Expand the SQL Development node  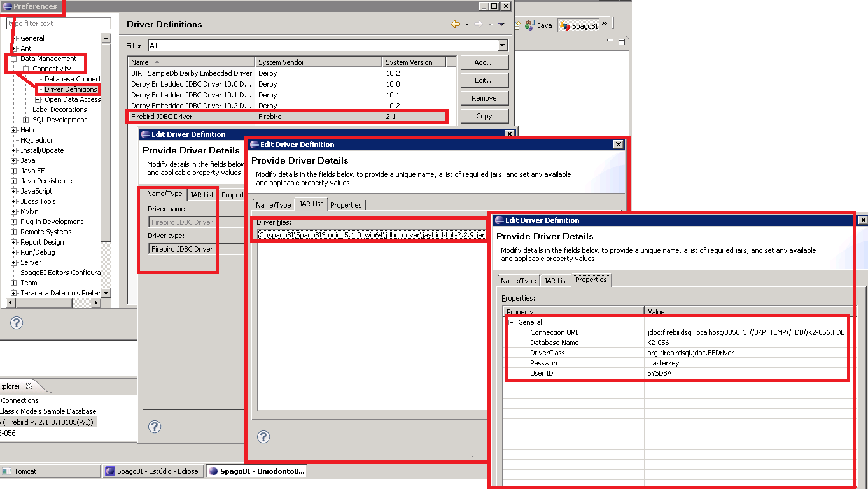tap(26, 120)
